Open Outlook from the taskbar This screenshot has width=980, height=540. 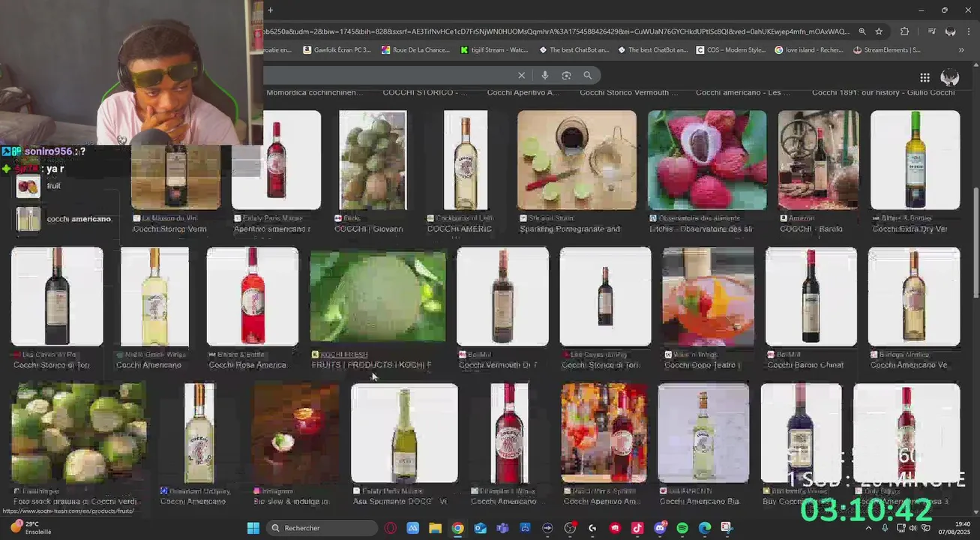click(480, 528)
